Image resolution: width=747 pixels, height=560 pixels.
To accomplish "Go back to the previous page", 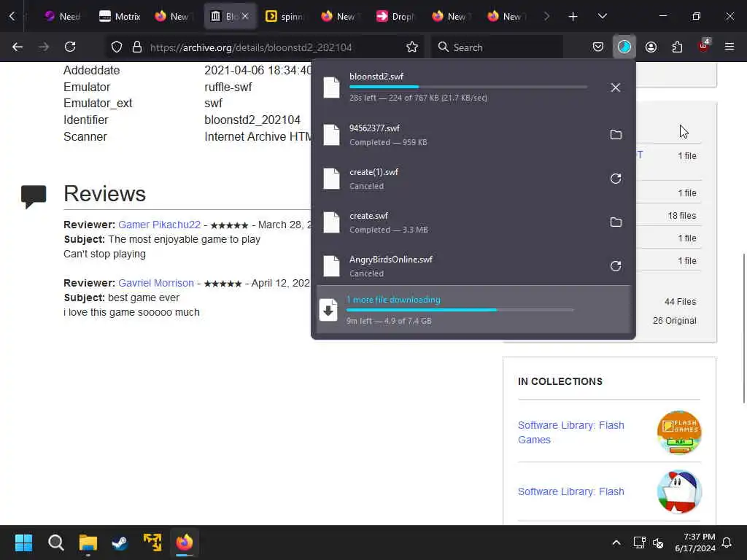I will [18, 47].
